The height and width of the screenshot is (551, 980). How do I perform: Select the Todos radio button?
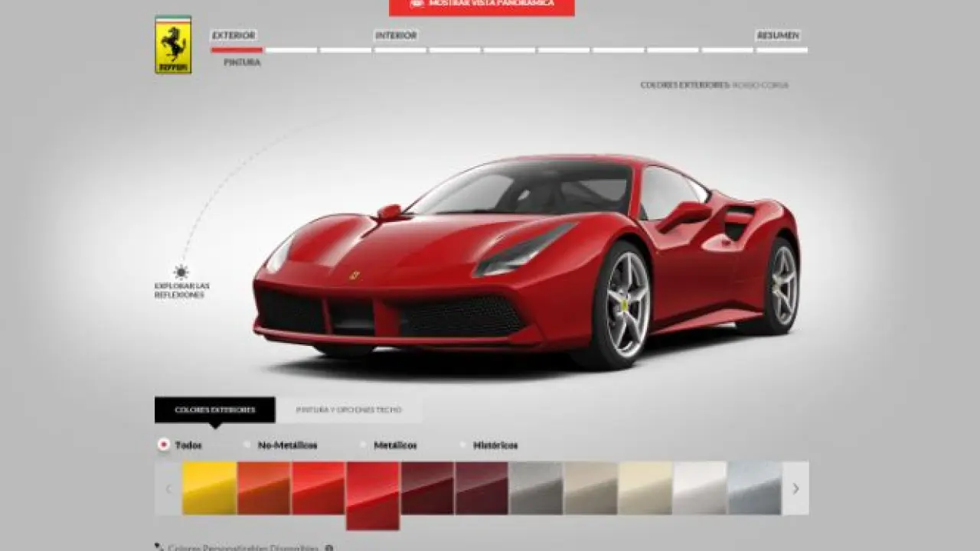click(163, 445)
